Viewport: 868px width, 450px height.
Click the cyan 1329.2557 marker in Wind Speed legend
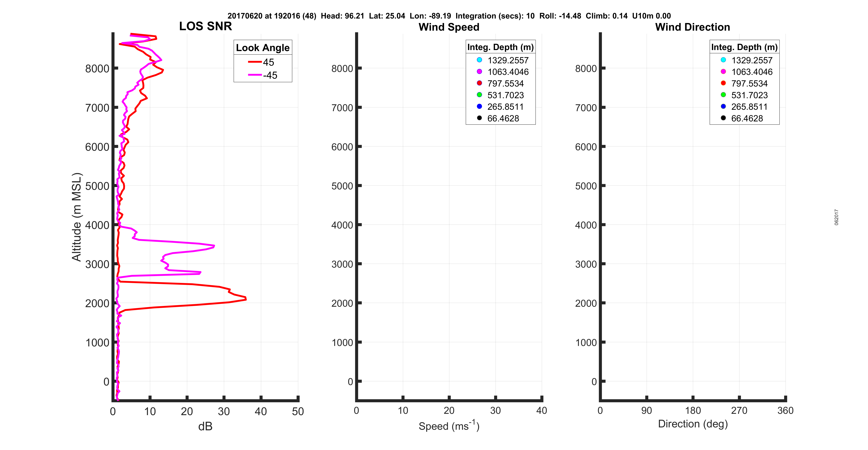pos(479,60)
